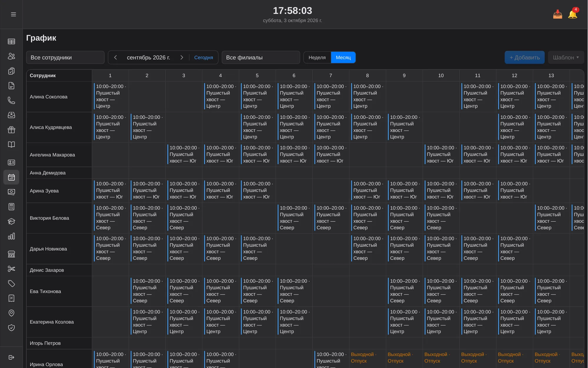
Task: Open the gift box sidebar icon
Action: click(x=11, y=130)
